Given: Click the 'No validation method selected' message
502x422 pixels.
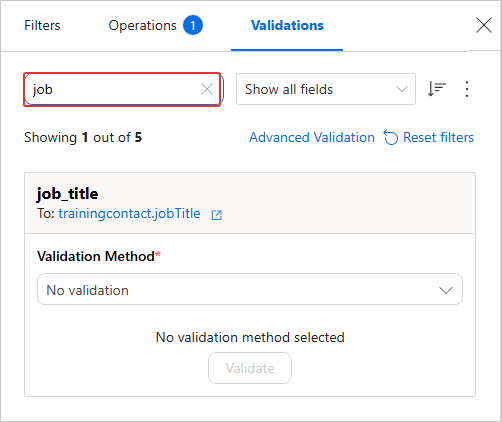Looking at the screenshot, I should [250, 337].
